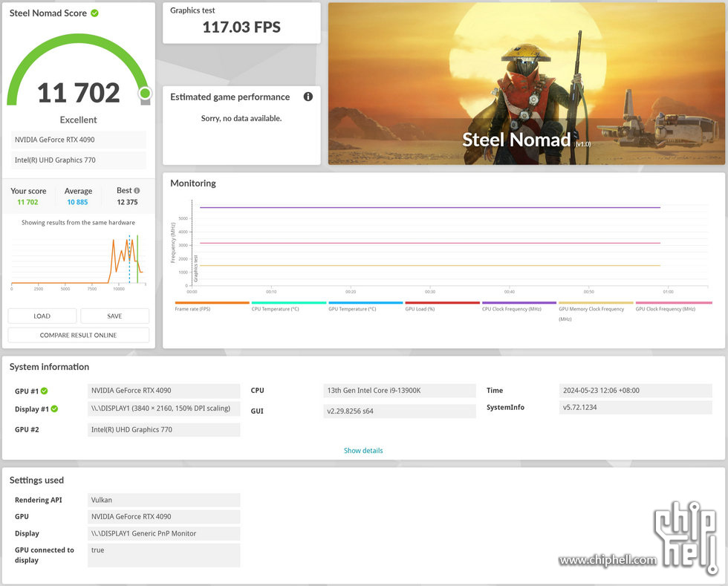Click the Intel UHD Graphics 770 entry below Excellent

pos(79,160)
